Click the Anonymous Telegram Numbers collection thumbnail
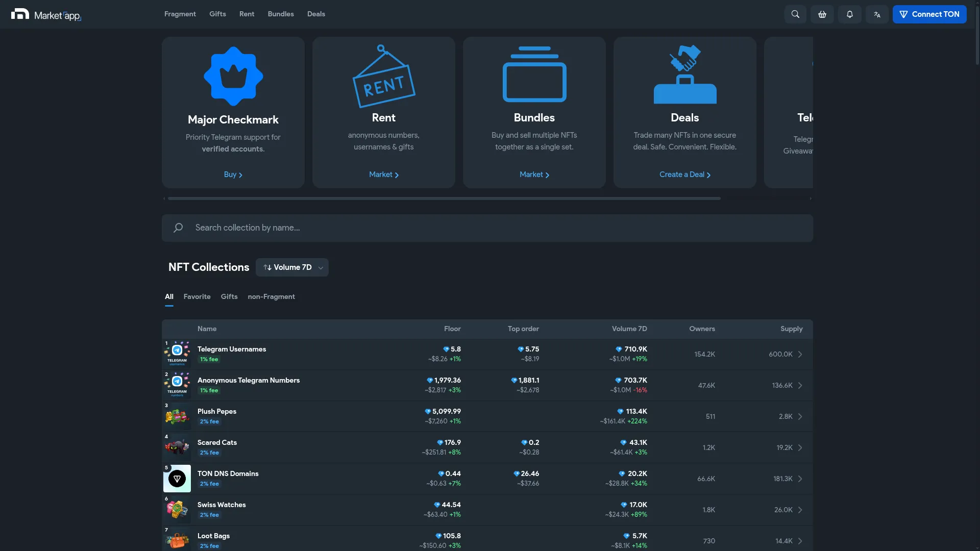 click(177, 385)
